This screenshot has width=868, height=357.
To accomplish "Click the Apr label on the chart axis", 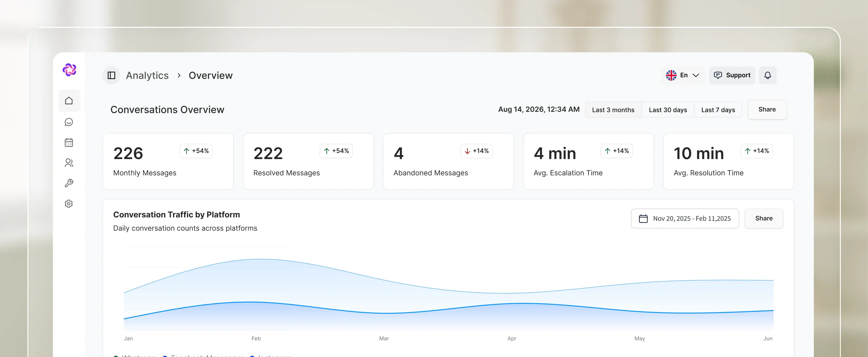I will pyautogui.click(x=512, y=339).
